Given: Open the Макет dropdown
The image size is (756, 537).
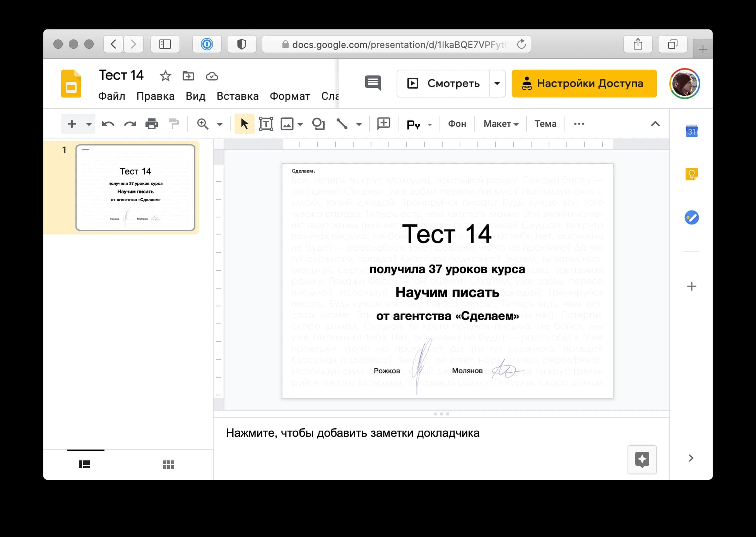Looking at the screenshot, I should coord(501,124).
